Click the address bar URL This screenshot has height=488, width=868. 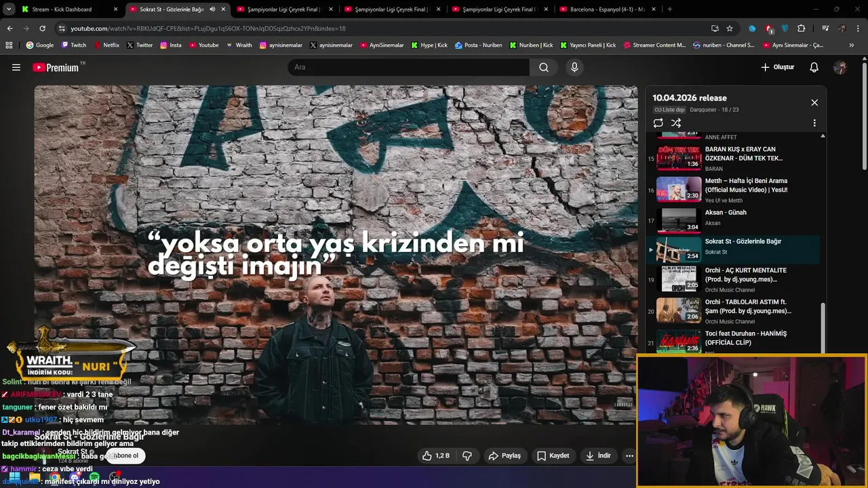point(208,28)
